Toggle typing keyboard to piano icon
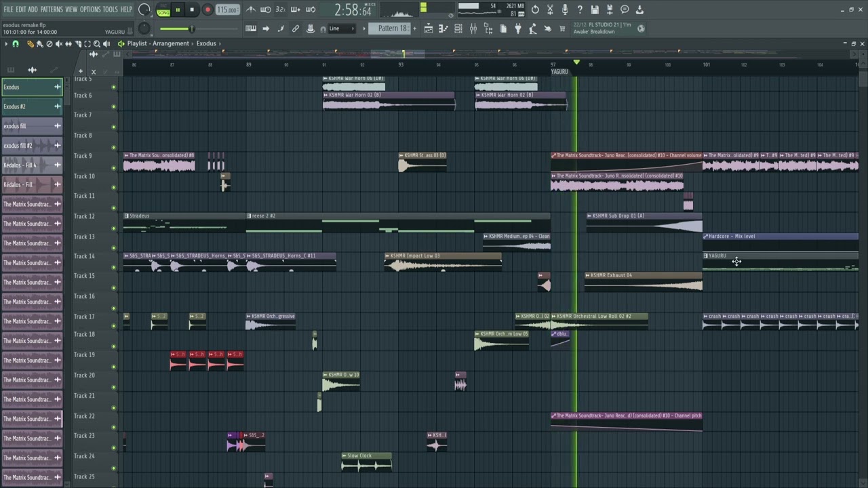The height and width of the screenshot is (488, 868). point(251,28)
